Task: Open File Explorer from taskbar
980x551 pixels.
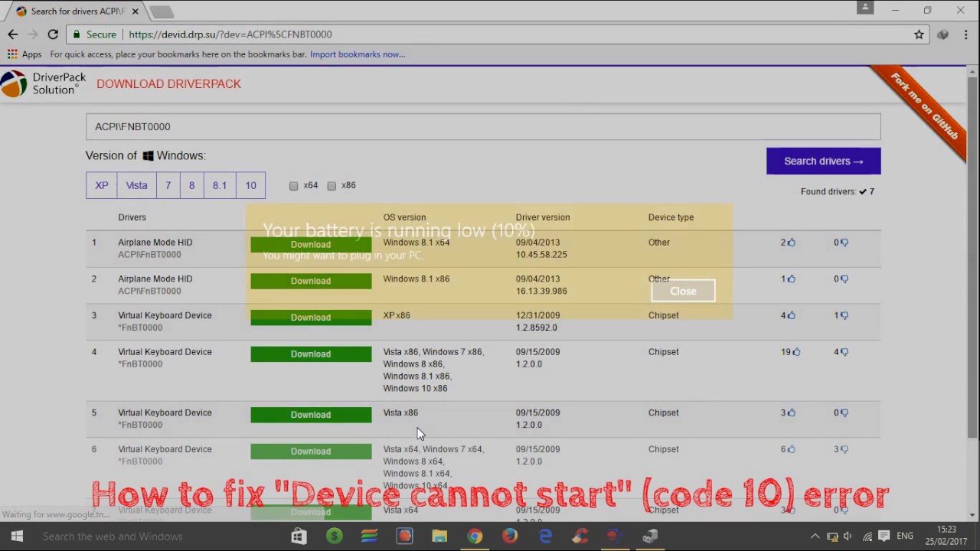Action: pos(439,536)
